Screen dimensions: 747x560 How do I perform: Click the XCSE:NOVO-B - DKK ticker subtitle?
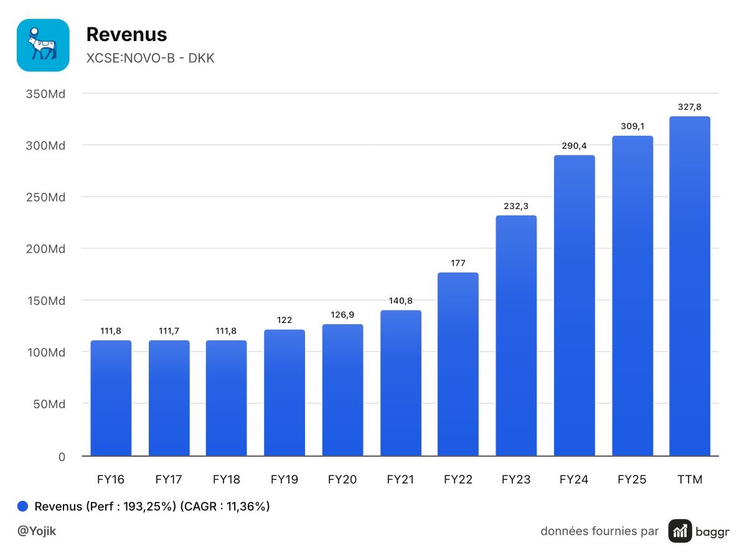pyautogui.click(x=150, y=59)
